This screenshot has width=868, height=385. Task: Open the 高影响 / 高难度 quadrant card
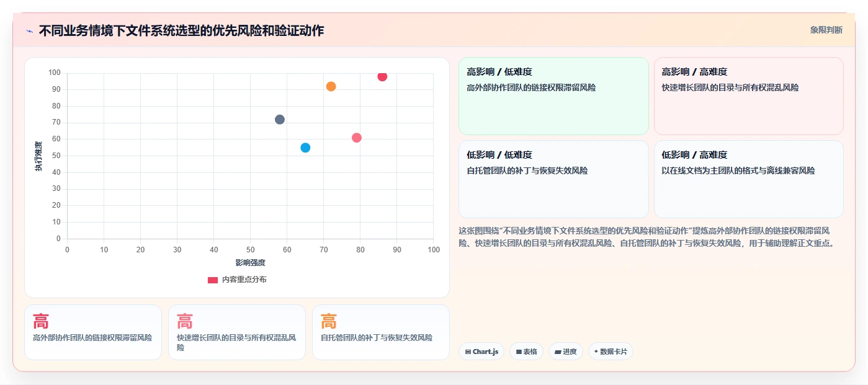(x=748, y=96)
